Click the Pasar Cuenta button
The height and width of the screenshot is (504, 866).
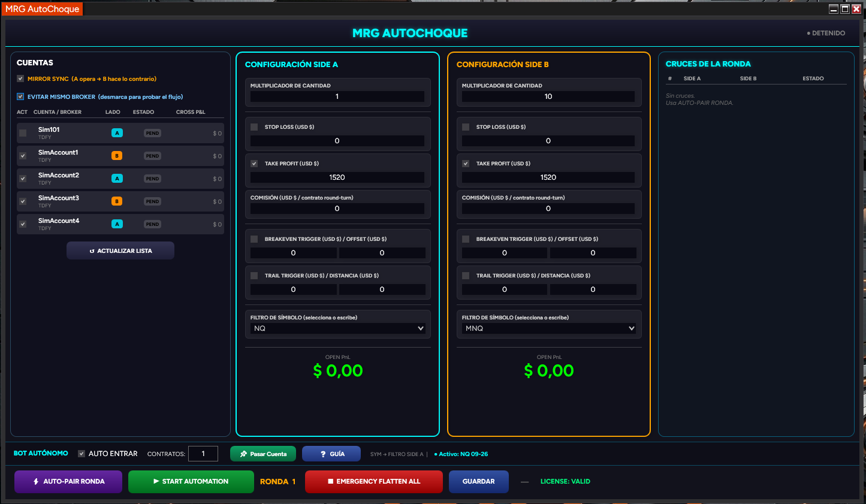click(x=263, y=454)
